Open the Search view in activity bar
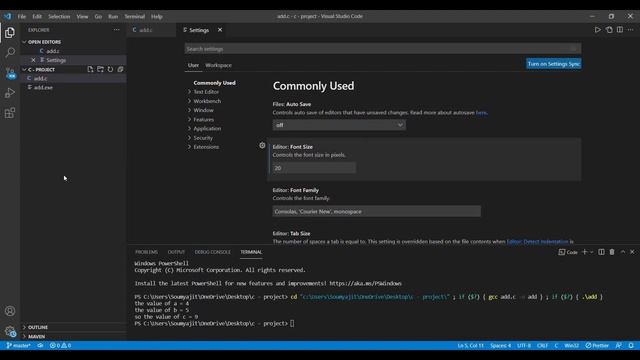 pos(10,53)
